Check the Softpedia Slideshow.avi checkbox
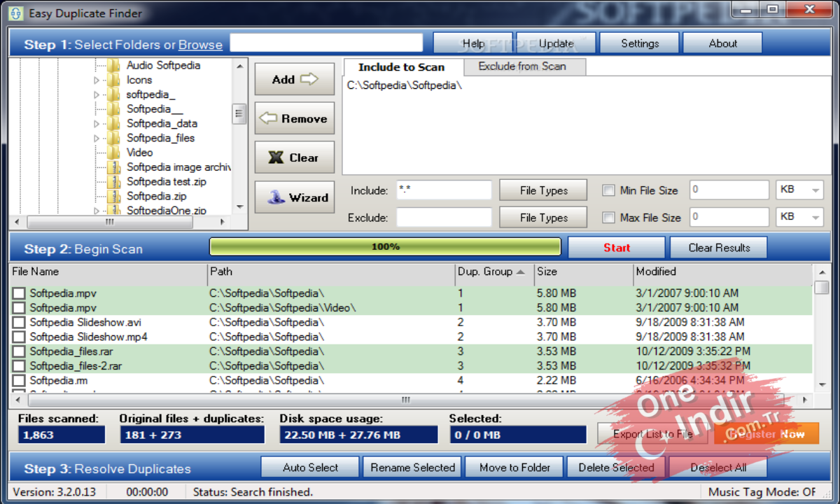The image size is (840, 504). click(x=19, y=323)
